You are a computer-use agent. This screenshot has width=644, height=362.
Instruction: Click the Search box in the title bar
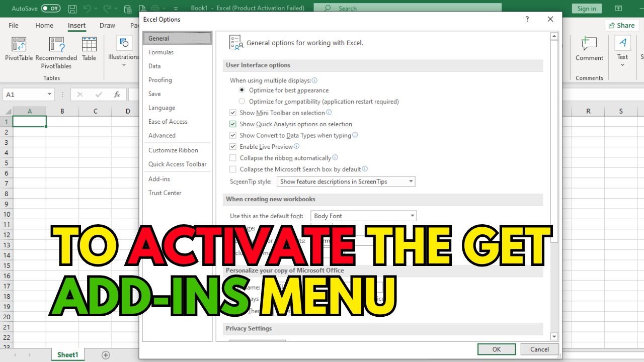pyautogui.click(x=408, y=9)
